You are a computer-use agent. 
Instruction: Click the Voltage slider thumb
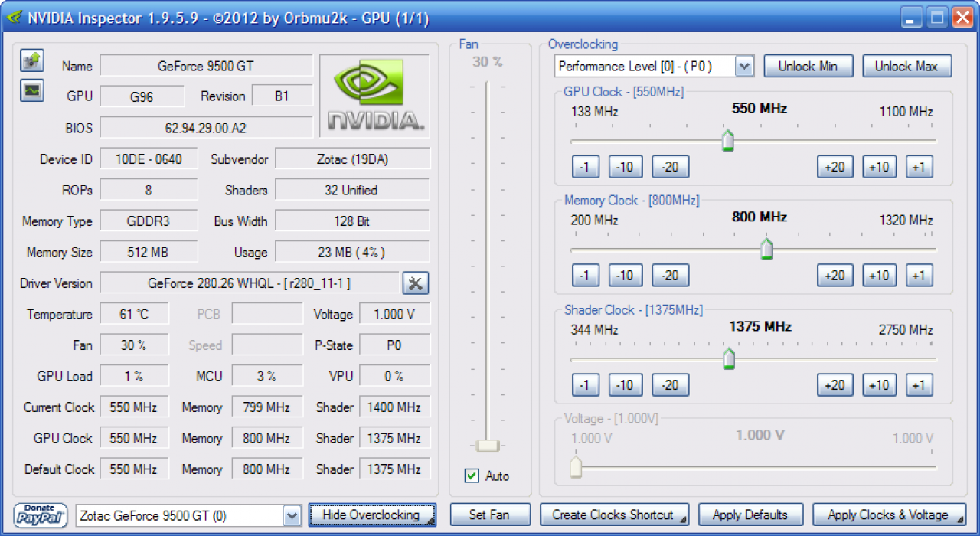click(576, 467)
